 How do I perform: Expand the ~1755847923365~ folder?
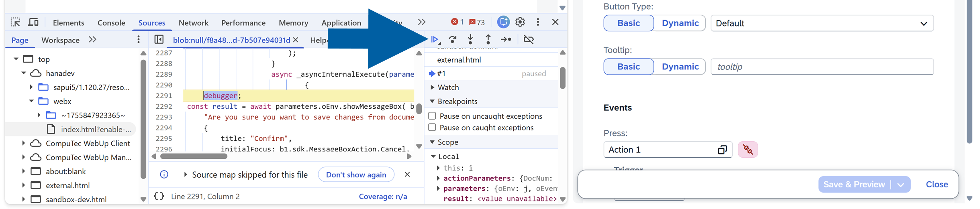(x=39, y=115)
